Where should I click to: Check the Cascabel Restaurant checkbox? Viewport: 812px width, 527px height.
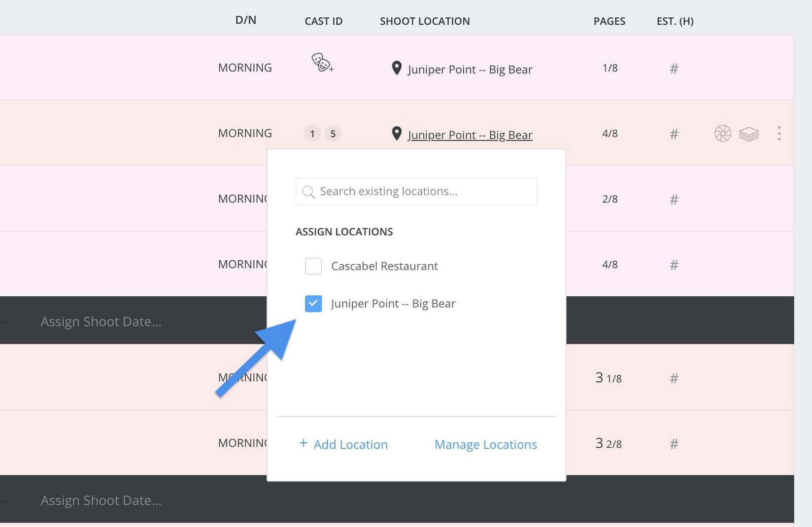(313, 266)
